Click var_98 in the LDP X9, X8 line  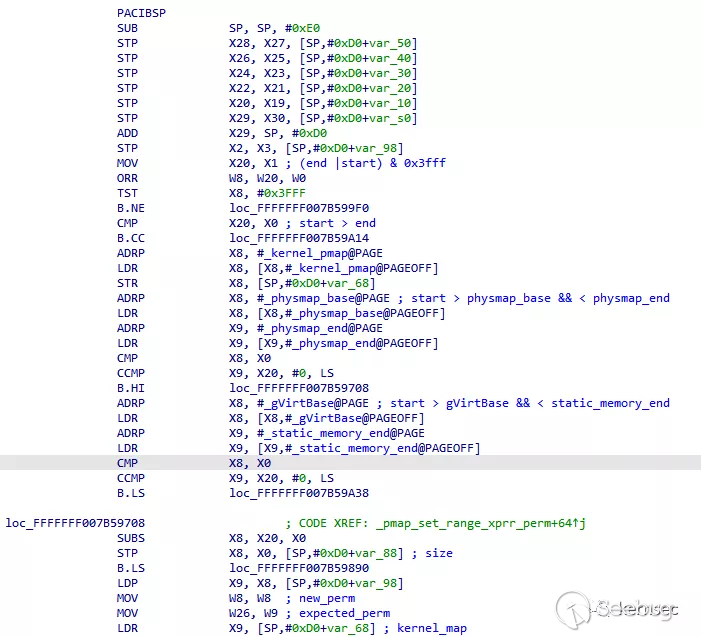coord(376,583)
